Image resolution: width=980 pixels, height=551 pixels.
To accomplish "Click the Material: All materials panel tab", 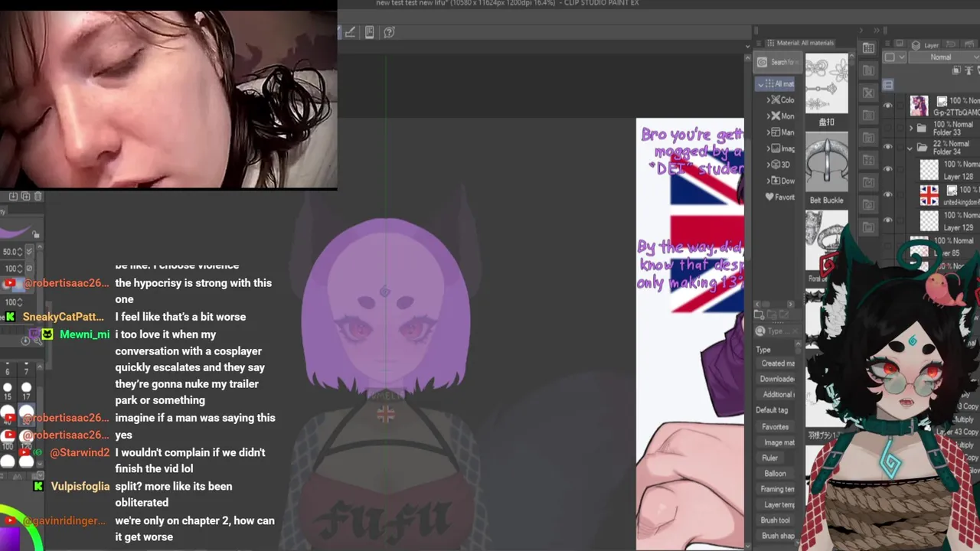I will 799,43.
